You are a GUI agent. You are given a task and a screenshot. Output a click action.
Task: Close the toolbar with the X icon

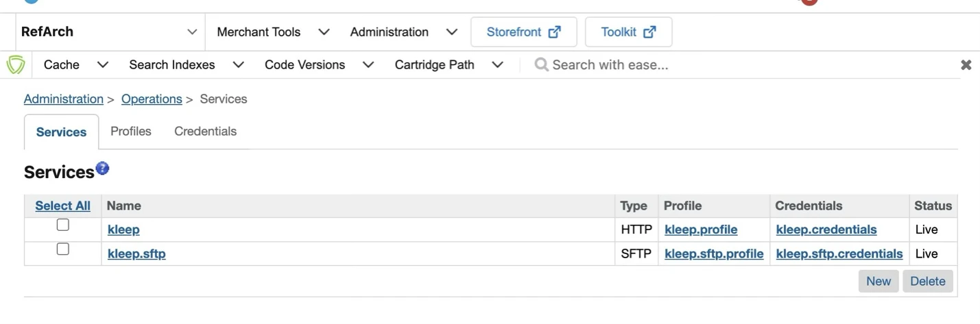click(x=966, y=65)
